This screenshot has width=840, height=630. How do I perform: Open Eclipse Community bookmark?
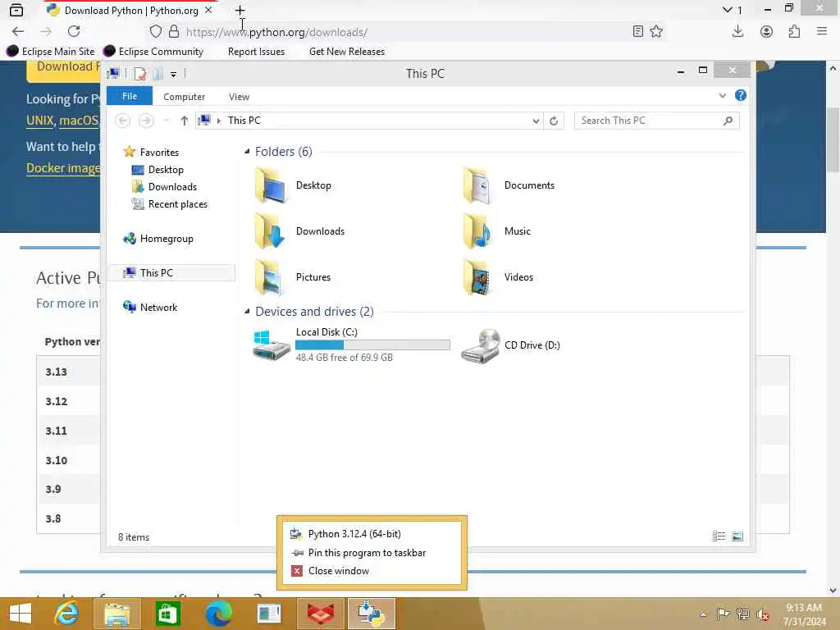pyautogui.click(x=153, y=52)
